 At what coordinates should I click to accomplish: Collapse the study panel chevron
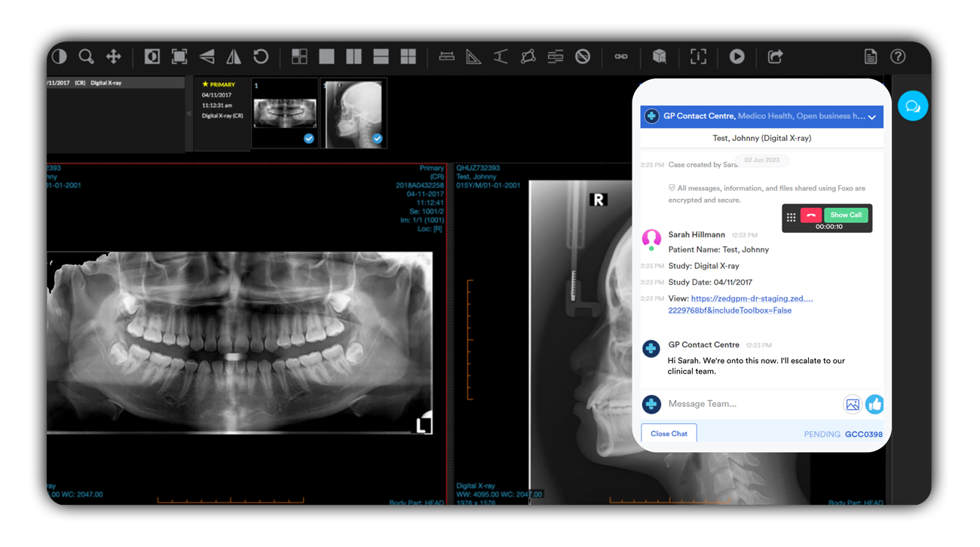point(189,114)
